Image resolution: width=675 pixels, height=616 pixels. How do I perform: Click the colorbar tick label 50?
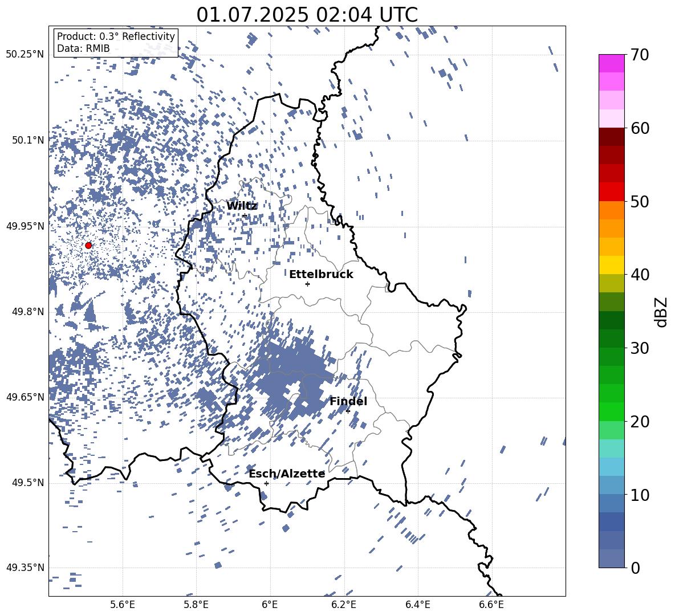pos(640,201)
